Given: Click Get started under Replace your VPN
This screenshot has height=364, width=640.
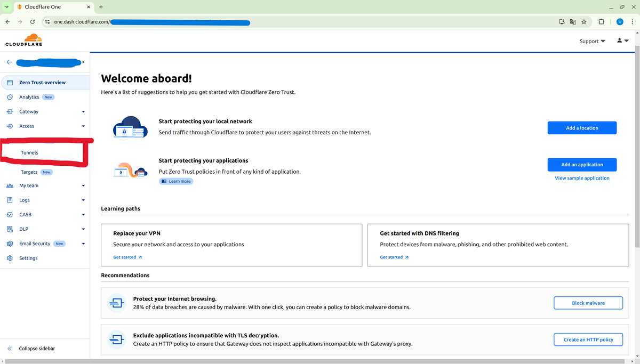Looking at the screenshot, I should [127, 257].
